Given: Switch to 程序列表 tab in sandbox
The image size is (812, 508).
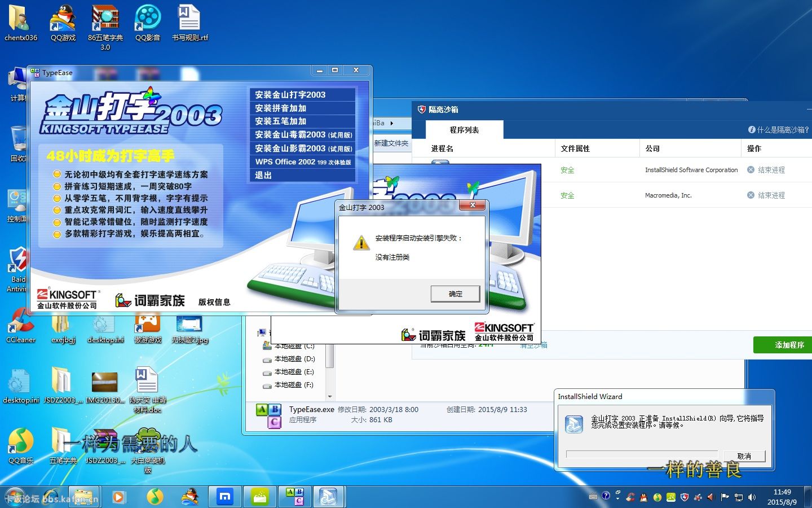Looking at the screenshot, I should (x=465, y=130).
